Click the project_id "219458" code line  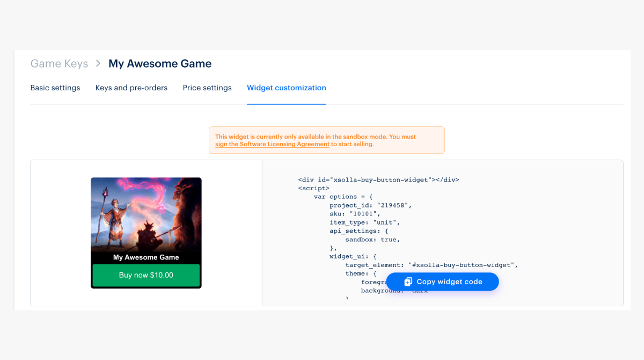370,205
